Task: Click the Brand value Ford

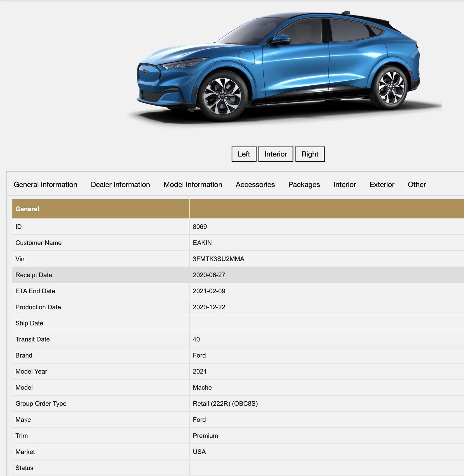Action: pyautogui.click(x=199, y=355)
